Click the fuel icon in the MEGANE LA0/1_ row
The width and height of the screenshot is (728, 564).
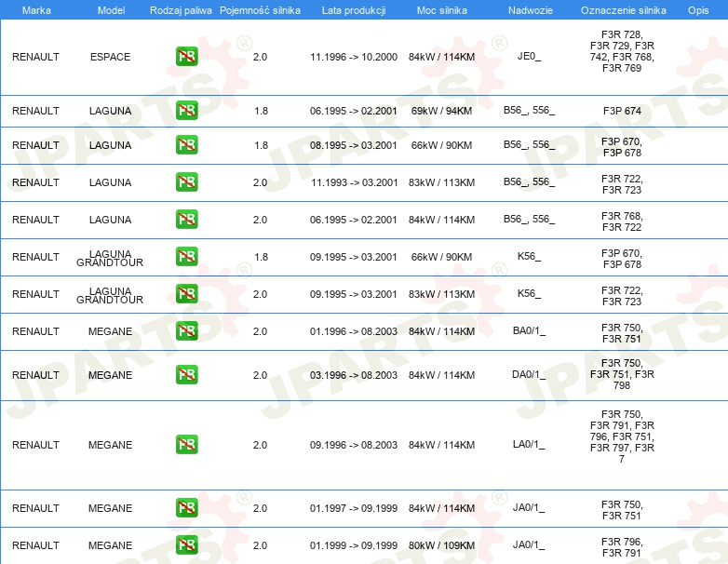tap(186, 444)
